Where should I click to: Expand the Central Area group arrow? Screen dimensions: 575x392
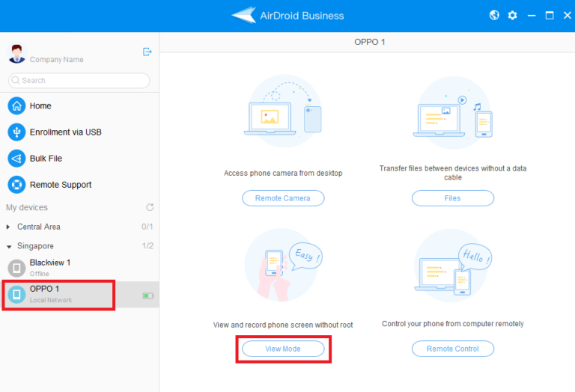click(x=8, y=227)
